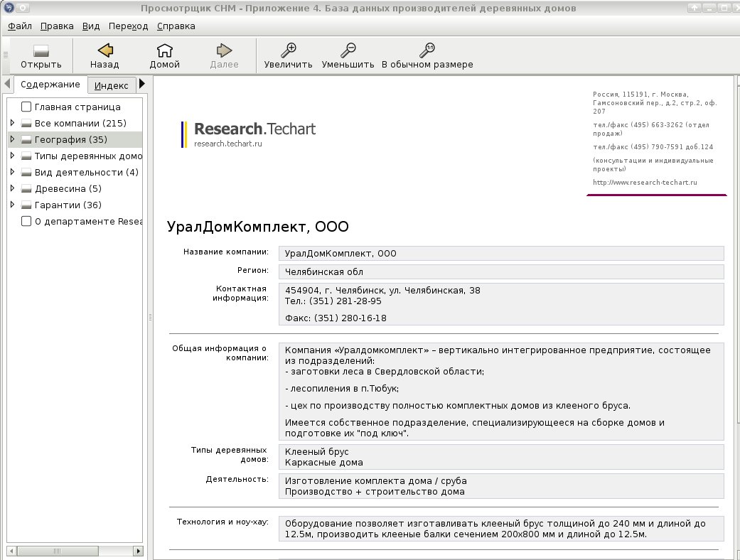This screenshot has height=560, width=740.
Task: Click the лесопиления в п.Тюбук line
Action: [342, 389]
